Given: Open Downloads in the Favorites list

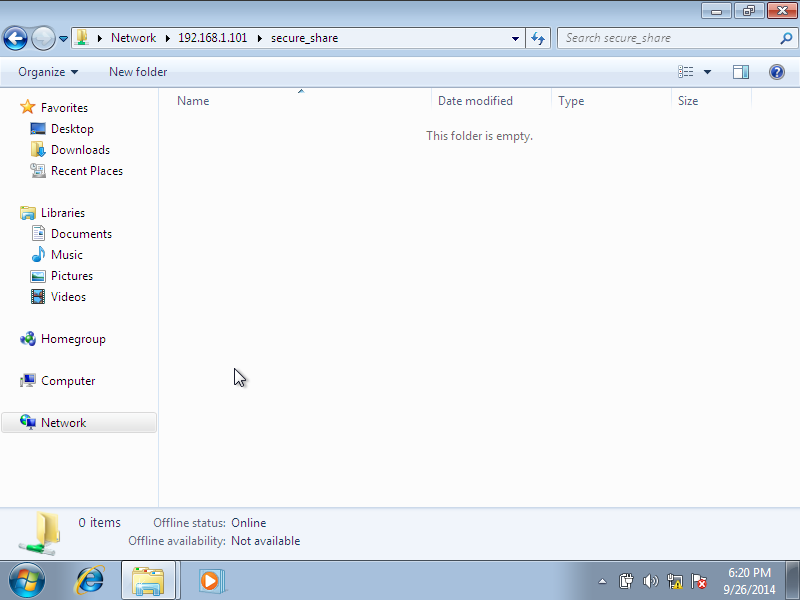Looking at the screenshot, I should coord(80,149).
